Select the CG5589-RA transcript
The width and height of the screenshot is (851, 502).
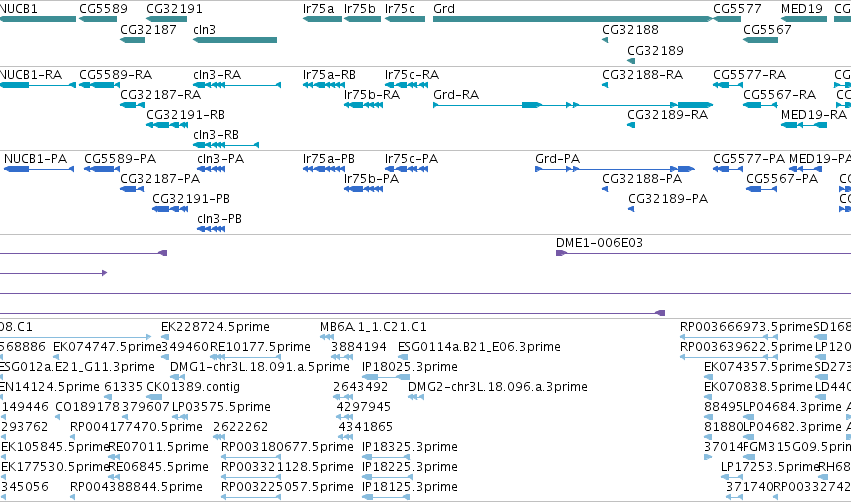click(116, 74)
